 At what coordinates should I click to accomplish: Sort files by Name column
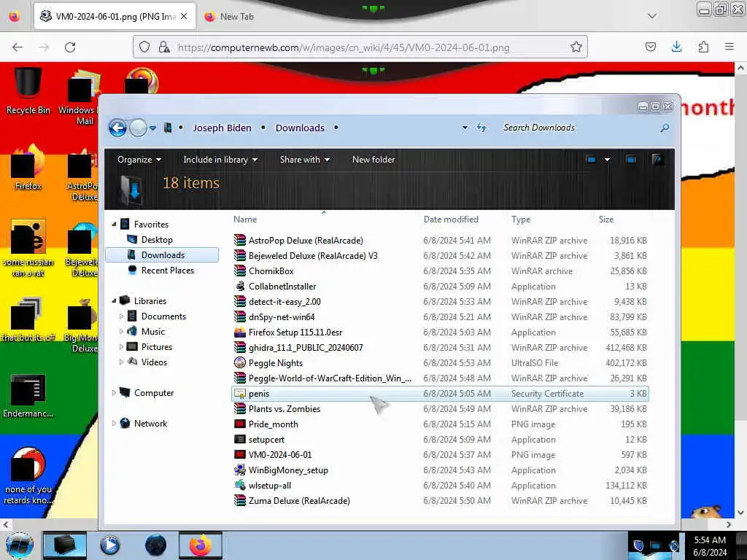coord(245,219)
